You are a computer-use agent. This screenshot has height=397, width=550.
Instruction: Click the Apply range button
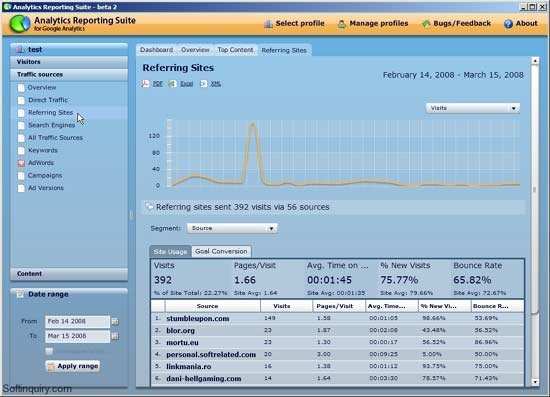tap(73, 366)
